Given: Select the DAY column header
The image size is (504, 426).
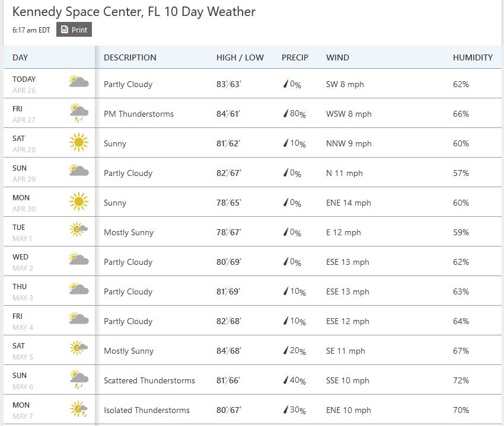Looking at the screenshot, I should [x=20, y=57].
